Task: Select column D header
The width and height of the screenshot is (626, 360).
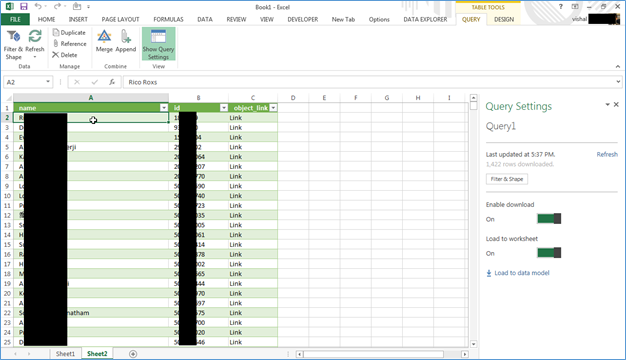Action: 293,98
